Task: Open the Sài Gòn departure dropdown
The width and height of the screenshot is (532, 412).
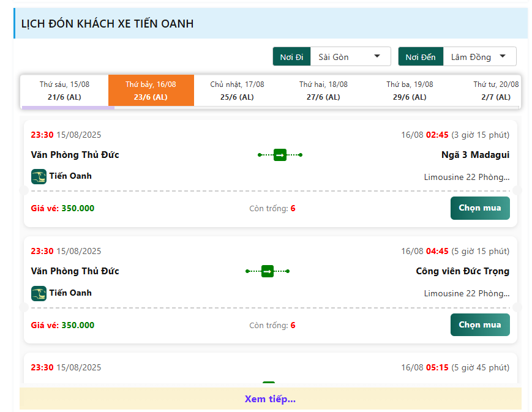Action: click(350, 57)
